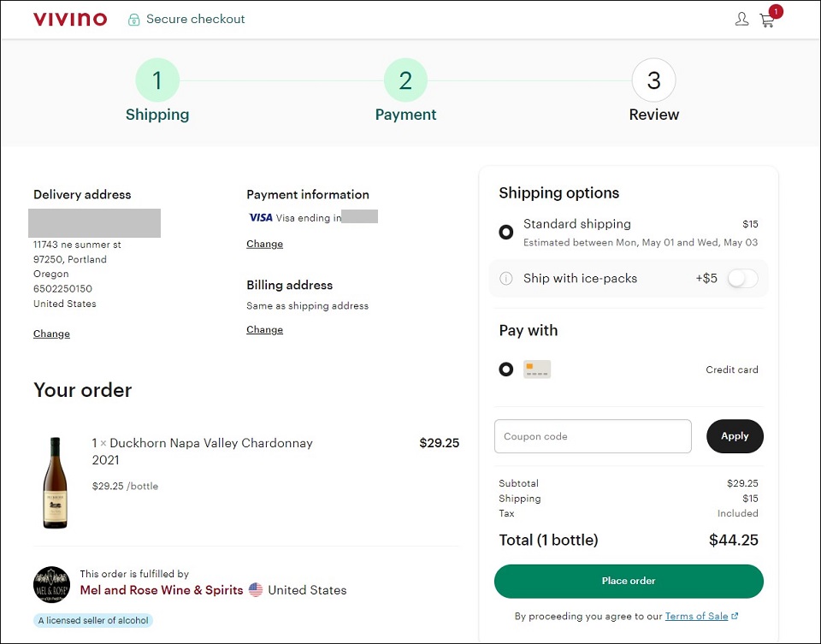Click the 'This order is fulfilled by' text
The width and height of the screenshot is (821, 644).
coord(134,574)
